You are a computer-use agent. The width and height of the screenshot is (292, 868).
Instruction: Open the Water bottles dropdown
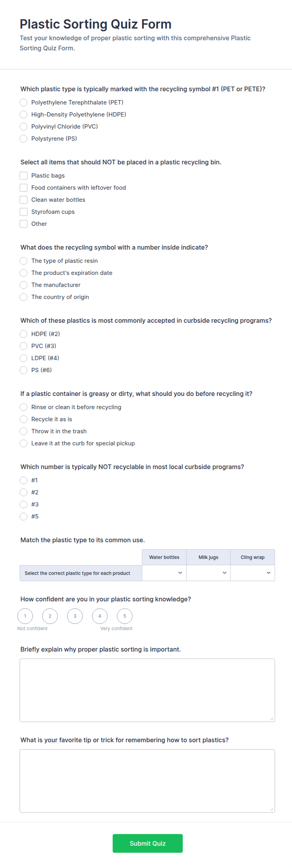(164, 573)
